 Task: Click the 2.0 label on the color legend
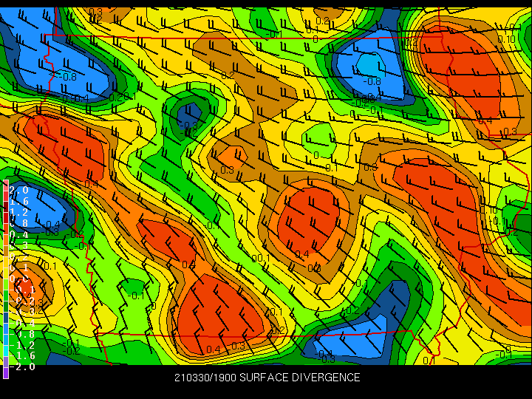pyautogui.click(x=18, y=190)
